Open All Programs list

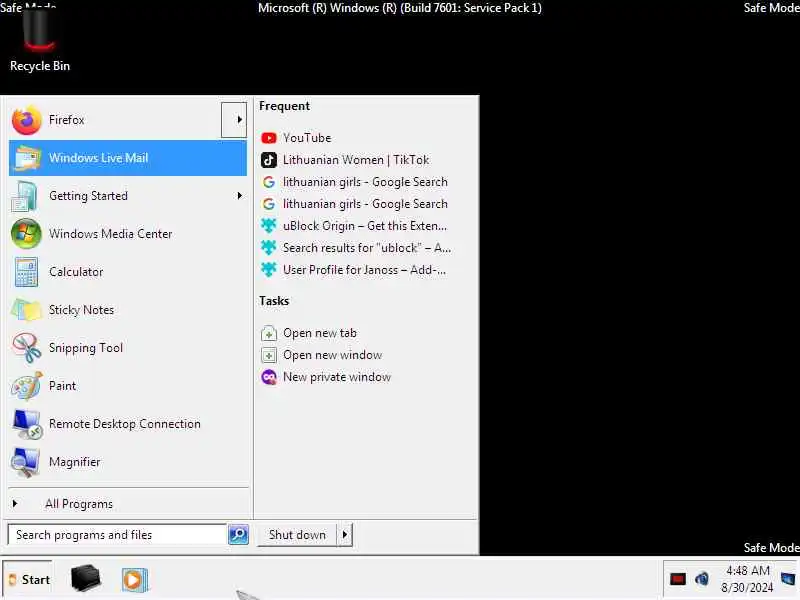pos(128,504)
